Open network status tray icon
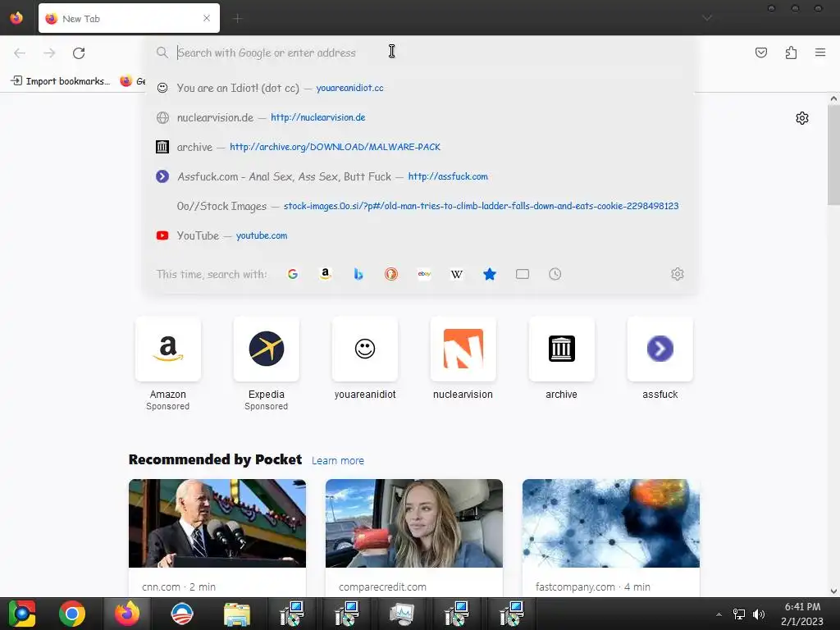Image resolution: width=840 pixels, height=630 pixels. (x=739, y=614)
